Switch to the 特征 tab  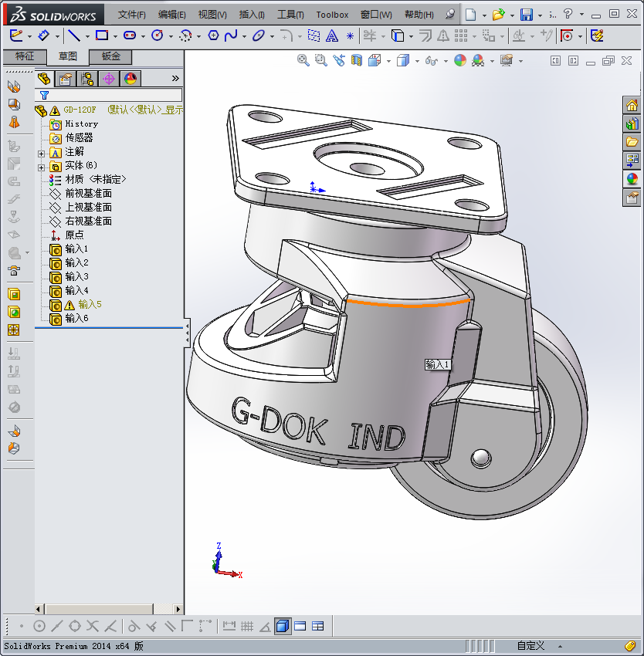click(25, 56)
